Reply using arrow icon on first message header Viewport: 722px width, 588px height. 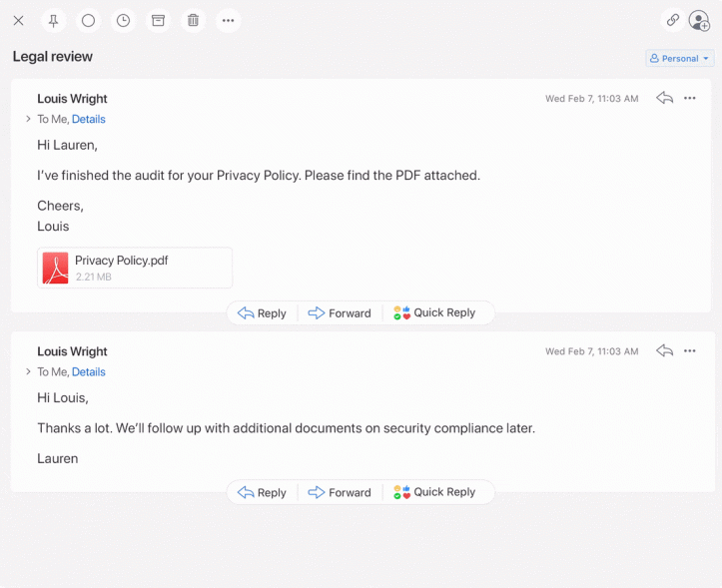pyautogui.click(x=664, y=98)
